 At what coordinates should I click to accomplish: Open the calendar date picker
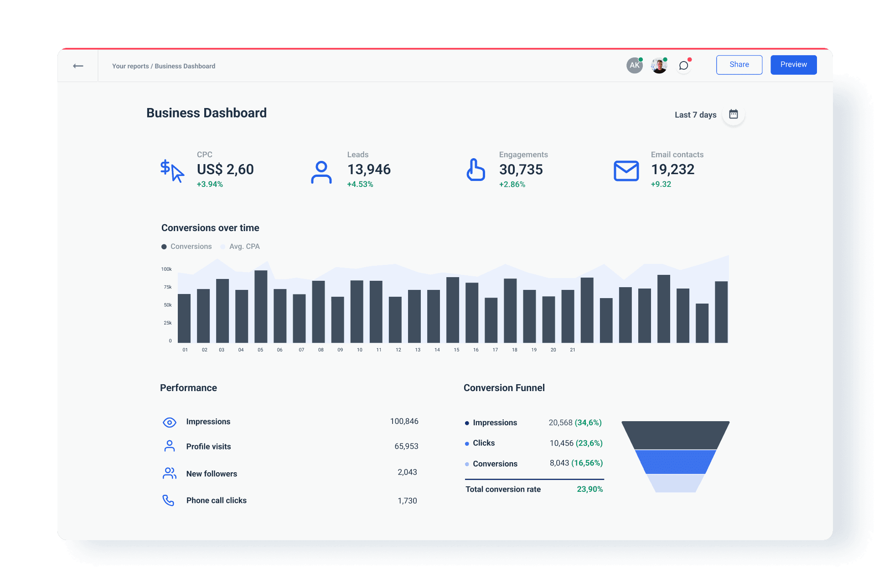[733, 114]
